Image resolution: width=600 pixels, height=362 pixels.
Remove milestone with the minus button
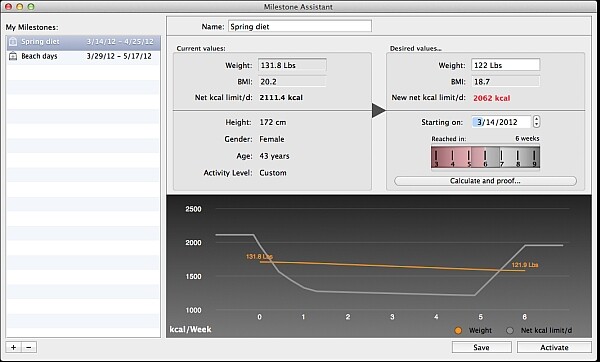coord(29,347)
